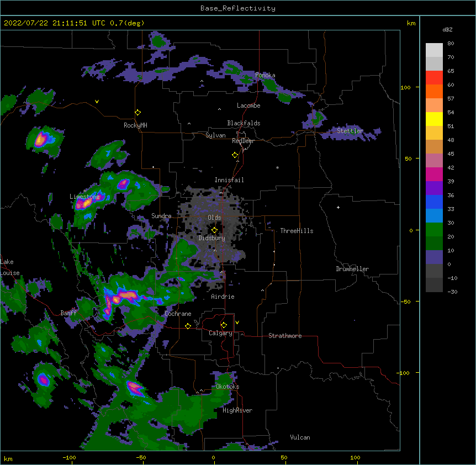Click the yellow diamond marker beside RockyMH

[138, 113]
